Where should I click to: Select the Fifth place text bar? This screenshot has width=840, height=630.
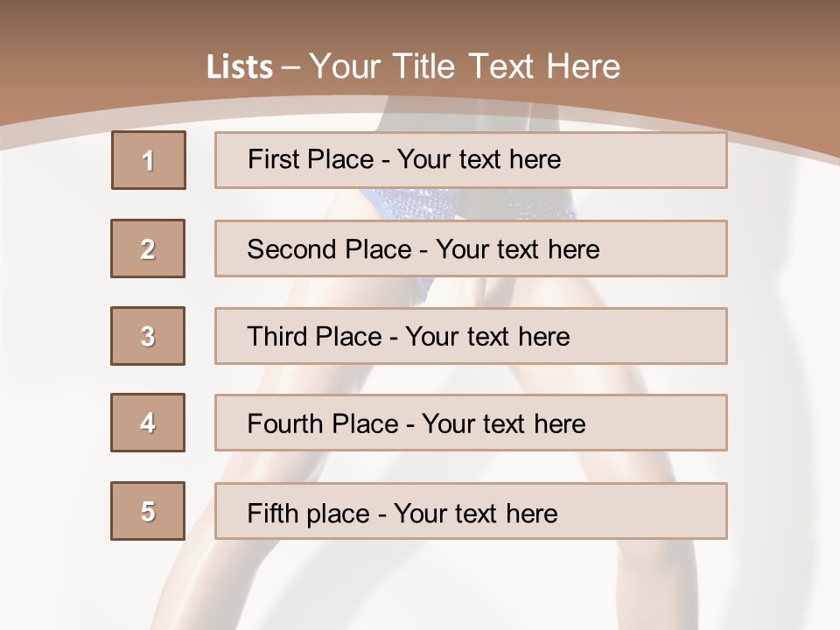[x=471, y=511]
